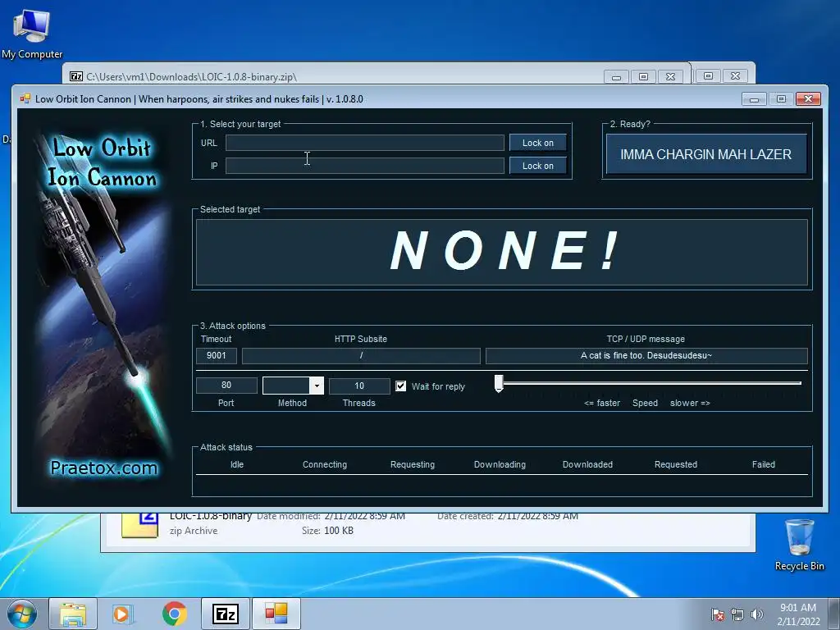This screenshot has height=630, width=840.
Task: Click the IP target input field
Action: 364,166
